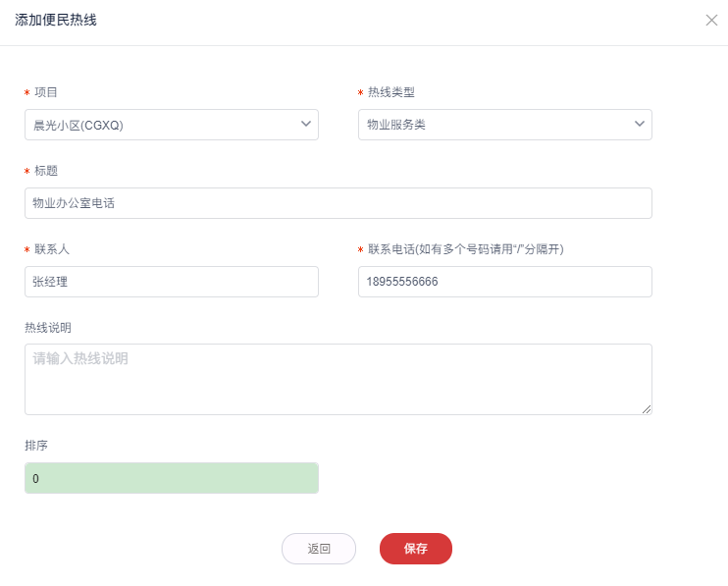Click the 联系人 field containing 张经理

click(x=171, y=282)
